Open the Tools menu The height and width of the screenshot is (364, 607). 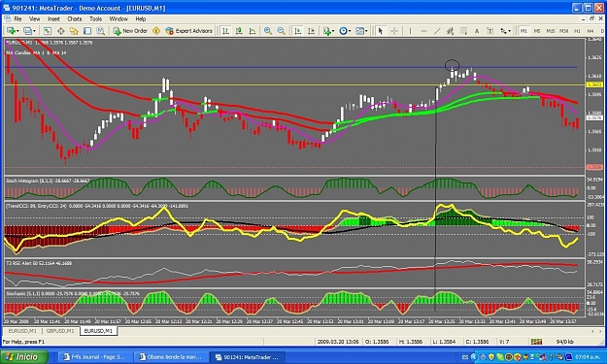pos(95,18)
